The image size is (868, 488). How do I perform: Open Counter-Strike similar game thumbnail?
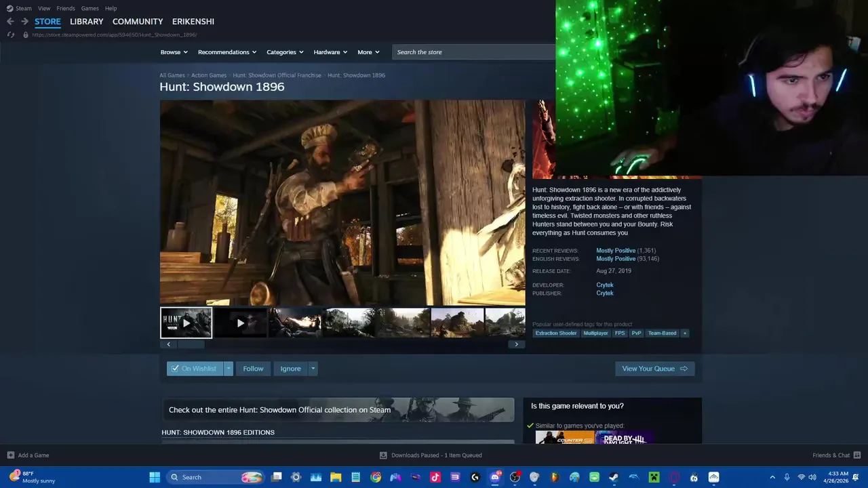tap(565, 437)
